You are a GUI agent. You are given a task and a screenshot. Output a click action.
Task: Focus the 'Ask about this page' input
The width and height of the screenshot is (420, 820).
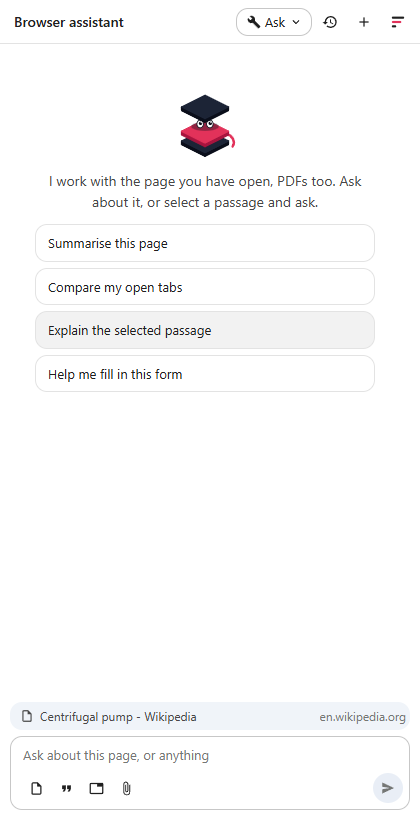coord(210,756)
